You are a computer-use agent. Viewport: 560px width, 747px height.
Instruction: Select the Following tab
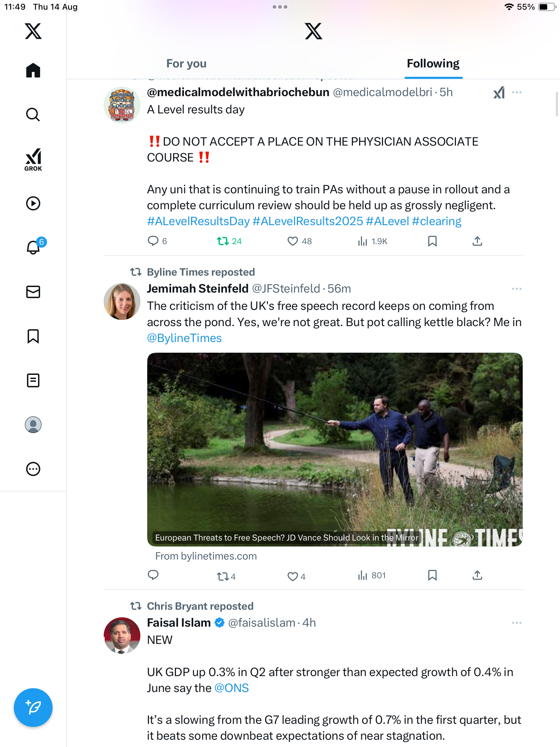coord(433,64)
